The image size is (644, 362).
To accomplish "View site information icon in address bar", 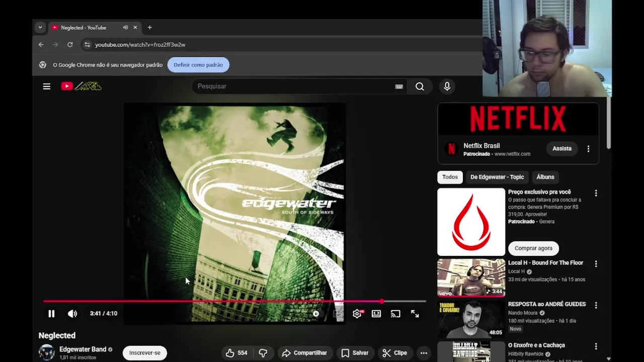I will point(87,45).
